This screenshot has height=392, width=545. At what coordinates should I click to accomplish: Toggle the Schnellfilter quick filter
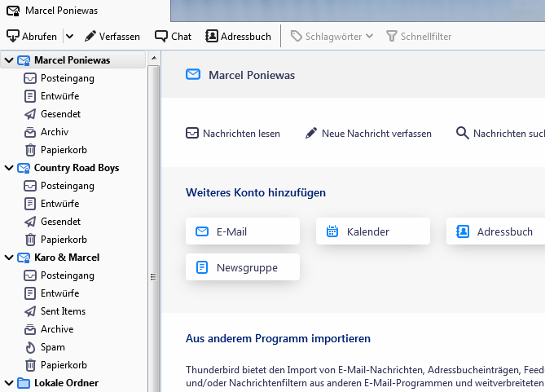tap(419, 36)
